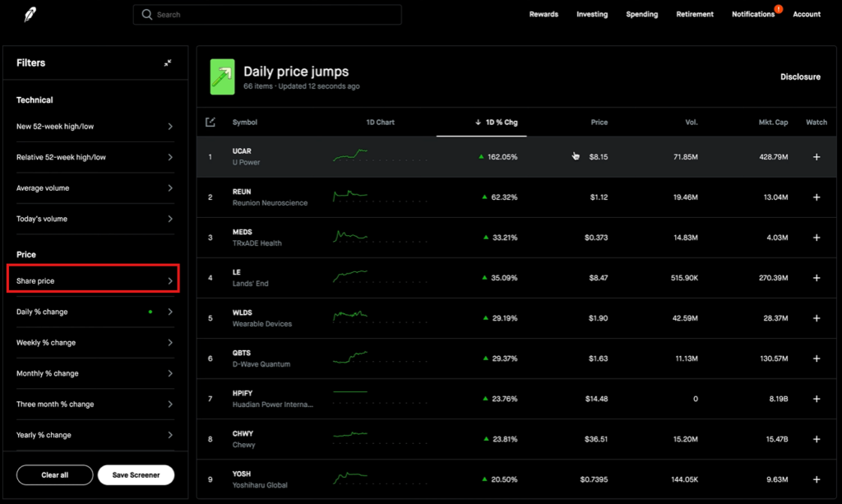Add HPIFY to watchlist with plus icon

click(817, 398)
